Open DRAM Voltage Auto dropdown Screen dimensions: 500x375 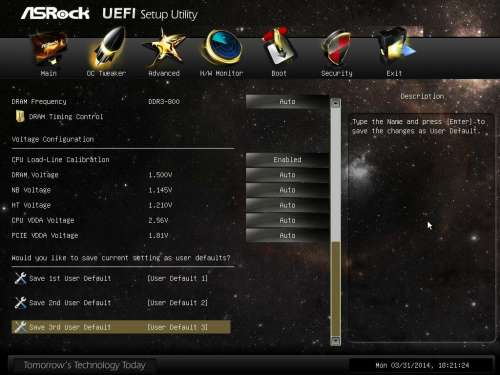pyautogui.click(x=287, y=175)
